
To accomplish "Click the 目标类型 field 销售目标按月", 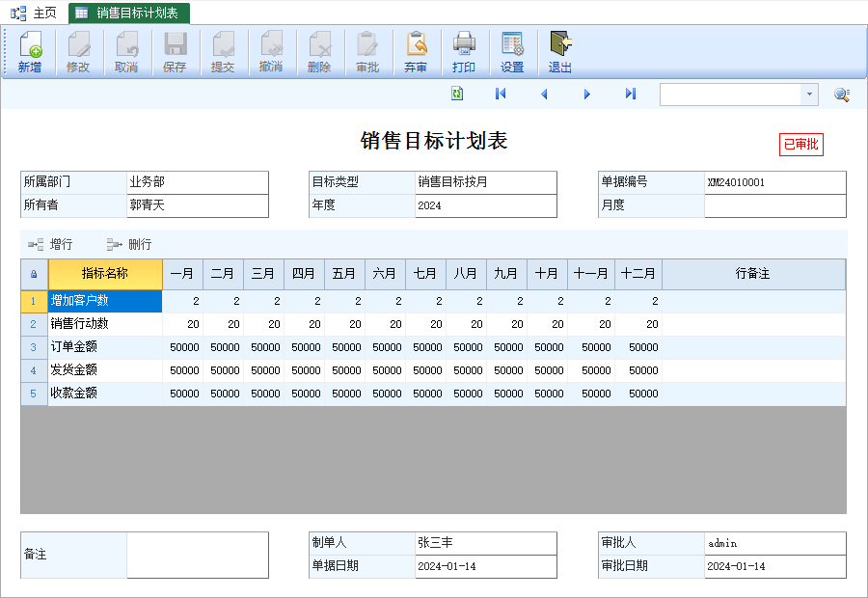I will click(486, 182).
